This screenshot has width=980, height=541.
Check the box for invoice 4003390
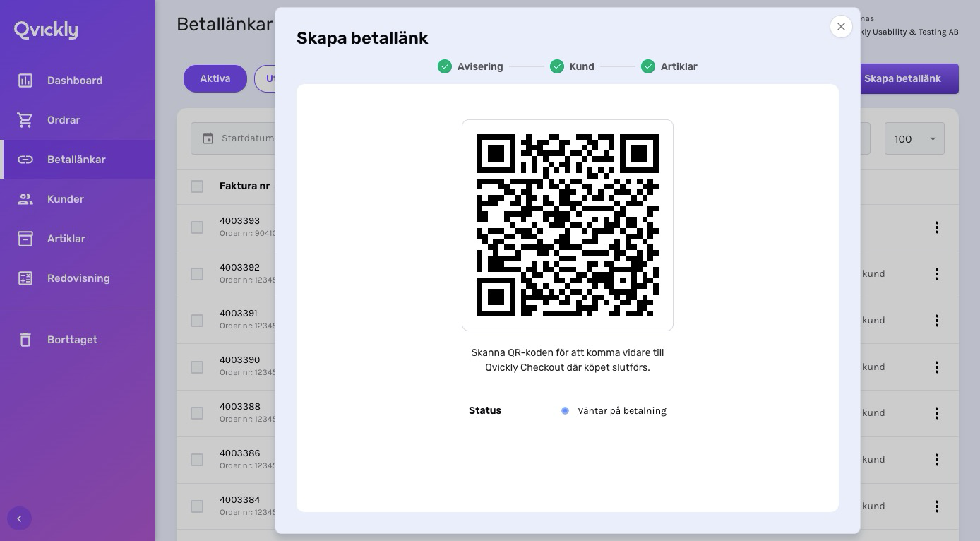[197, 367]
